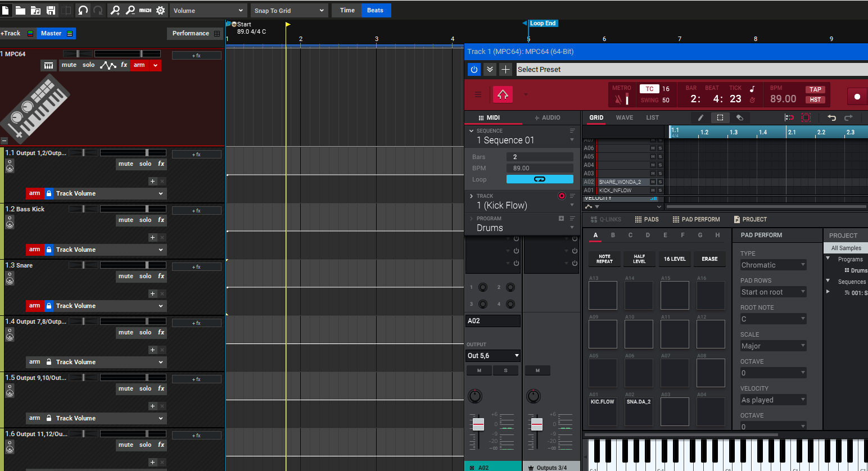Click the ERASE button

click(709, 259)
